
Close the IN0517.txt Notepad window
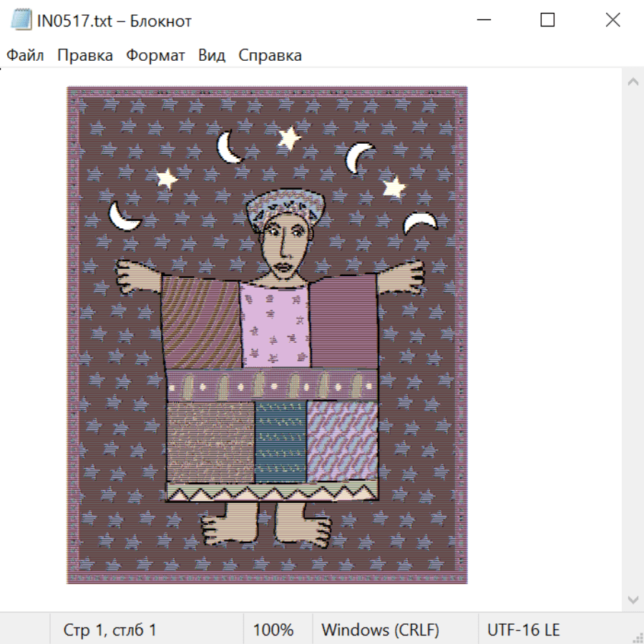click(x=613, y=20)
